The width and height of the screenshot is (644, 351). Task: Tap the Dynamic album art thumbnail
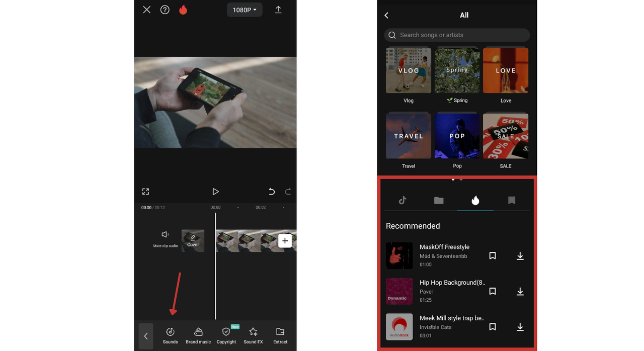coord(399,291)
